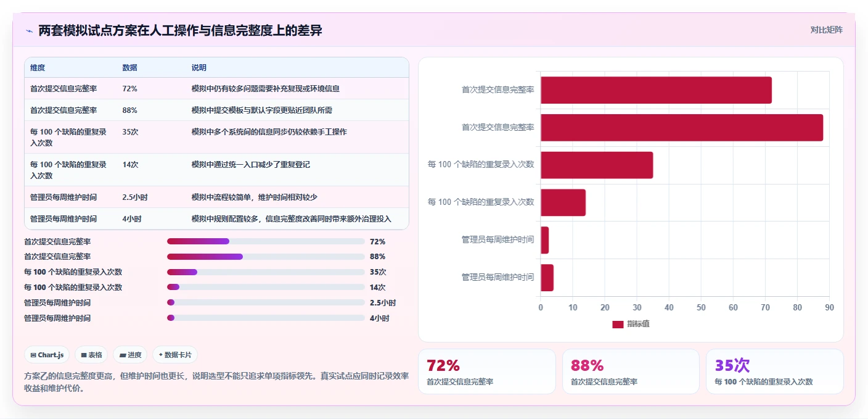Click the longest chart bar, reaching 88
Screen dimensions: 868x419
(x=682, y=128)
